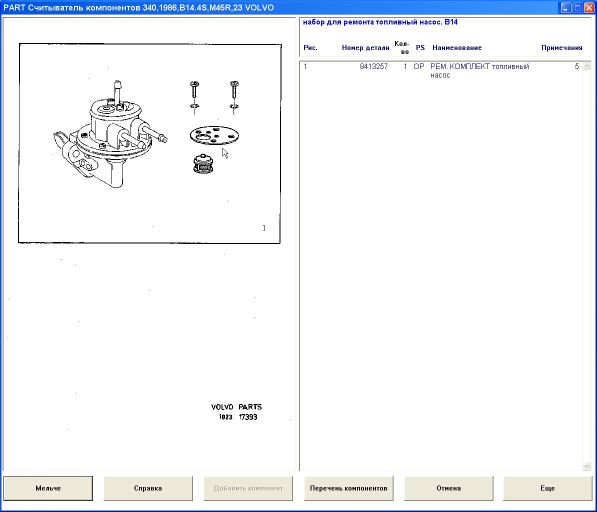Screen dimensions: 597x512
Task: Click scrollbar up arrow in parts list
Action: [587, 66]
